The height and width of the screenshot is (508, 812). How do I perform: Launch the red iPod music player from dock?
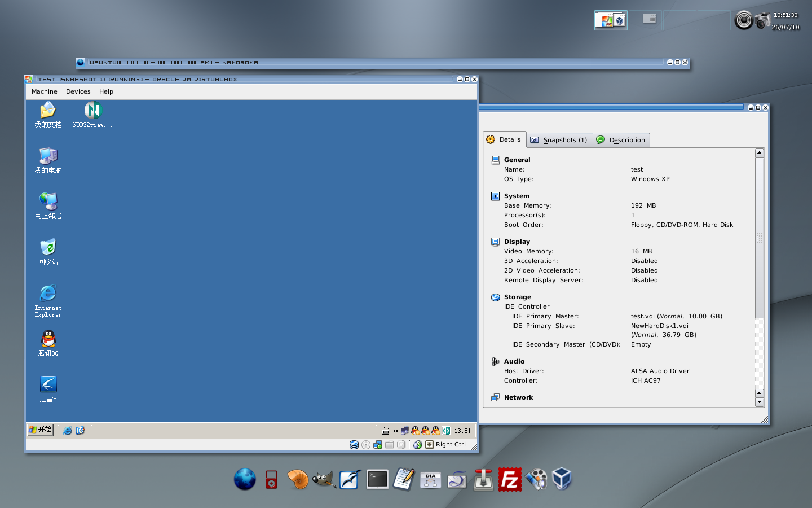(x=271, y=479)
